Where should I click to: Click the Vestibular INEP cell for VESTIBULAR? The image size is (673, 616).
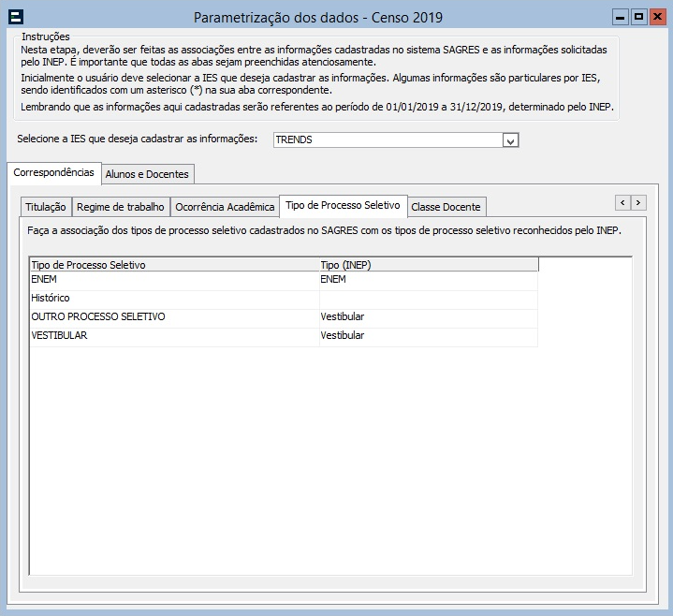pyautogui.click(x=428, y=336)
